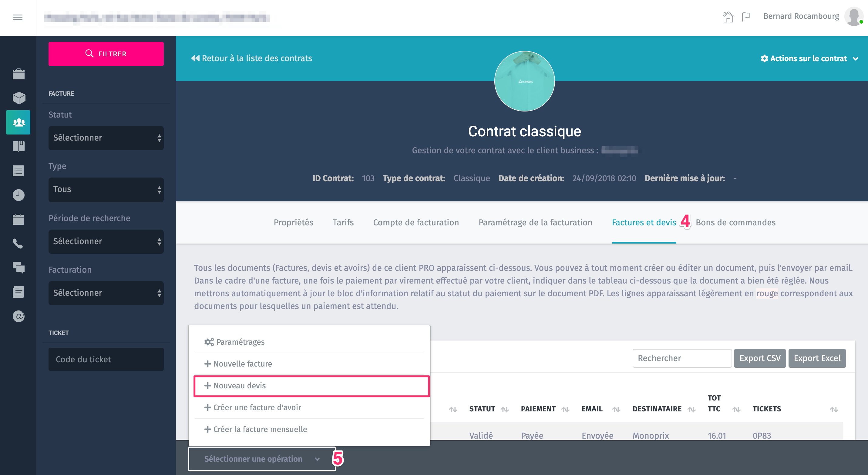The image size is (868, 475).
Task: Open the phone icon in sidebar
Action: point(18,243)
